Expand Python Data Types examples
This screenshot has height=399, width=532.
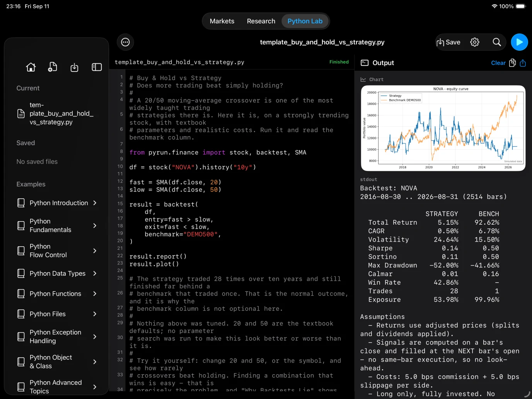coord(57,274)
